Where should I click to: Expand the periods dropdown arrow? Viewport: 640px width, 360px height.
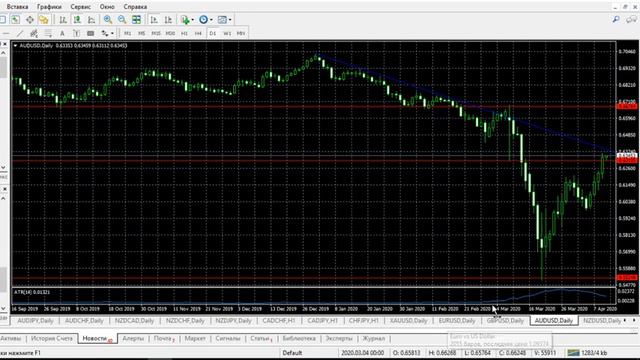tap(211, 20)
